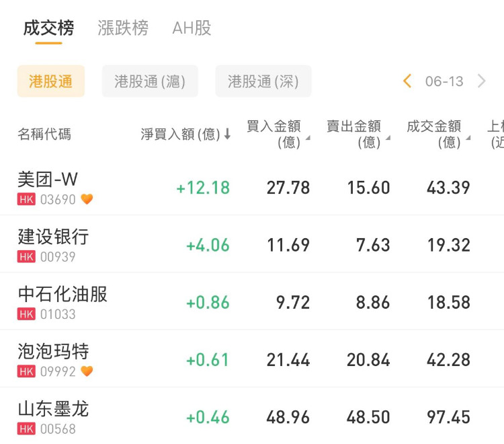
Task: Click sell amount 8.86
Action: click(x=373, y=303)
